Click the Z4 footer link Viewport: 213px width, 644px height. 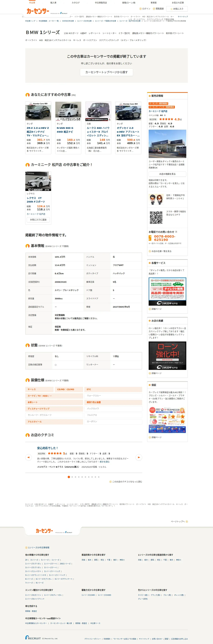(26, 560)
